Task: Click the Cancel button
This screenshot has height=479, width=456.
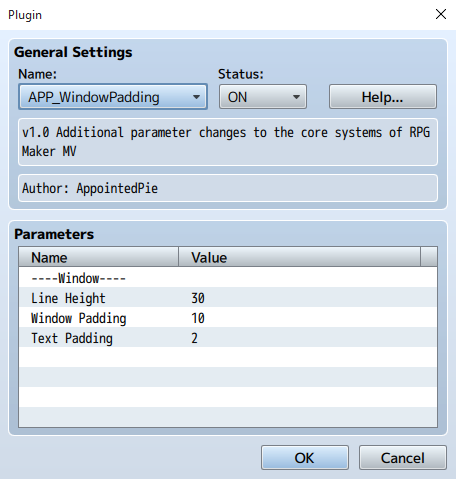Action: (x=403, y=458)
